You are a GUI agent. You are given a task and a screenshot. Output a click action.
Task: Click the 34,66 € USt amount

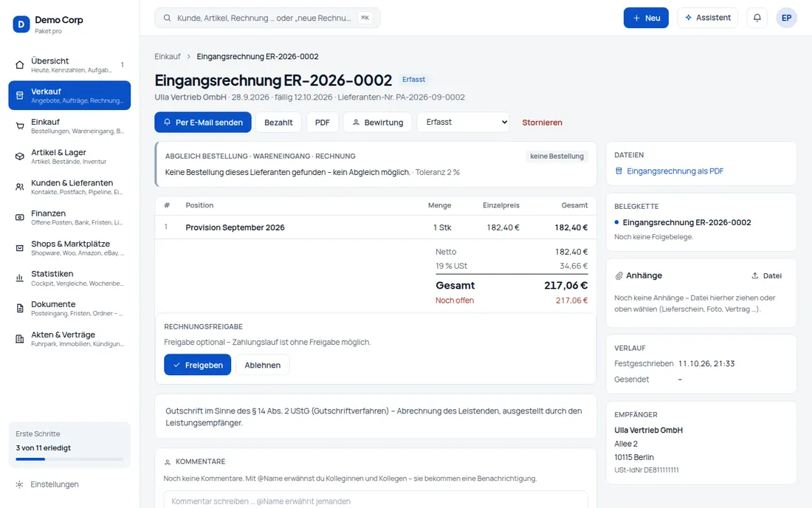[x=574, y=266]
